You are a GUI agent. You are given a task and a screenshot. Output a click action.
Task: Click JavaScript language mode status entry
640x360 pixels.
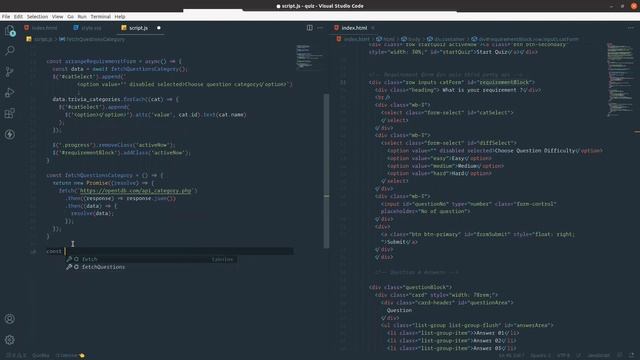coord(599,356)
